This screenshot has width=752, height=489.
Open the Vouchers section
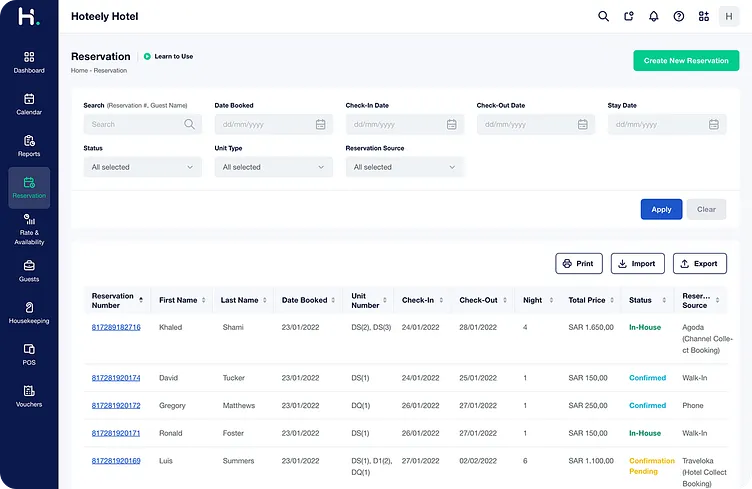29,396
